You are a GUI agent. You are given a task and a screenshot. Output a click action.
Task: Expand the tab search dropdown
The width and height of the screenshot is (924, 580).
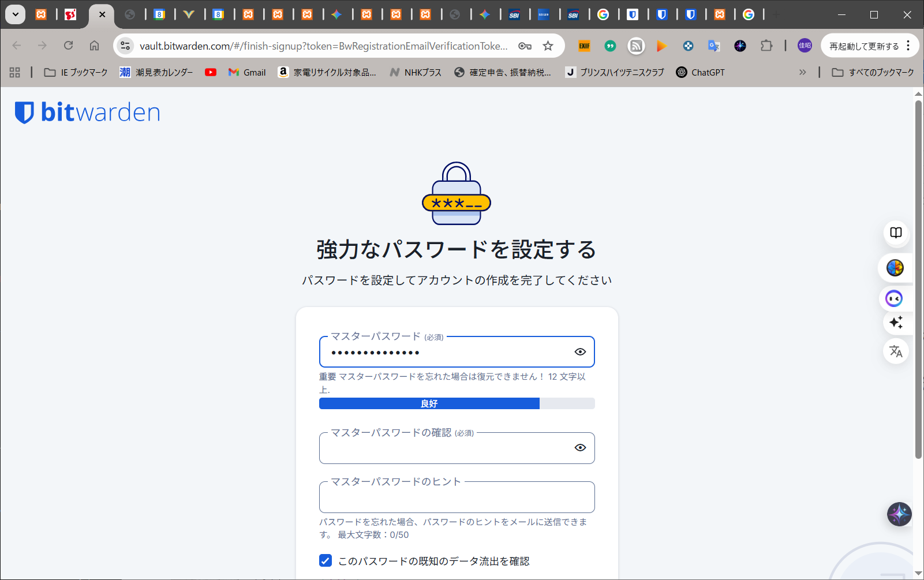[x=16, y=14]
